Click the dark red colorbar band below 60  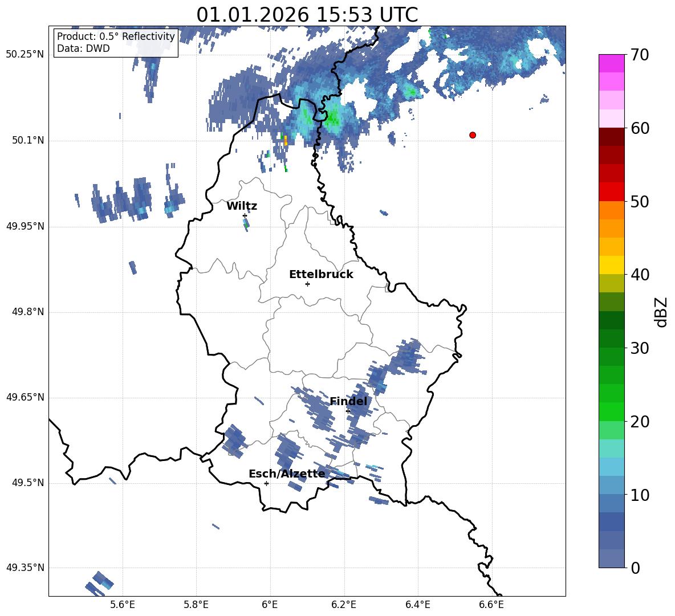pyautogui.click(x=611, y=137)
